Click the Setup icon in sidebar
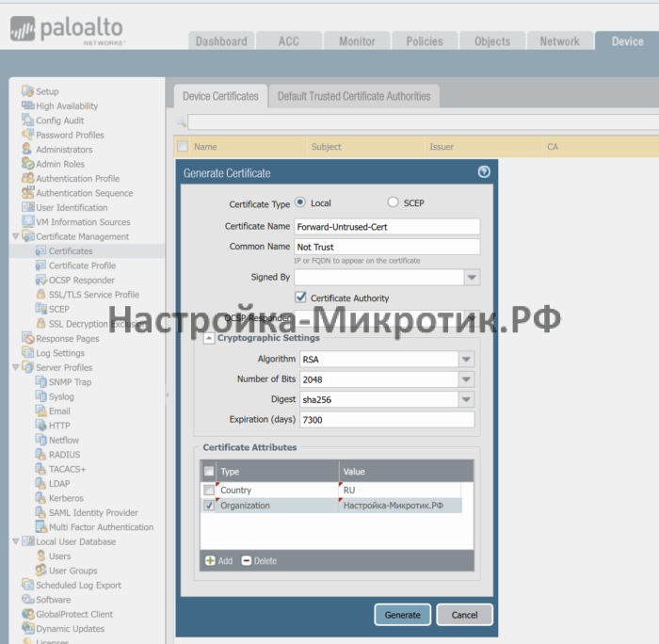 click(x=27, y=90)
